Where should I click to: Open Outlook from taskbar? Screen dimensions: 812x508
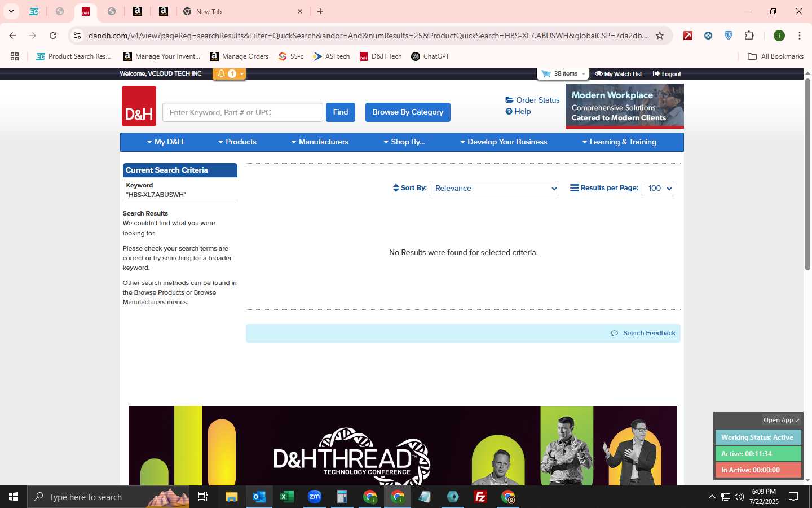[x=259, y=497]
